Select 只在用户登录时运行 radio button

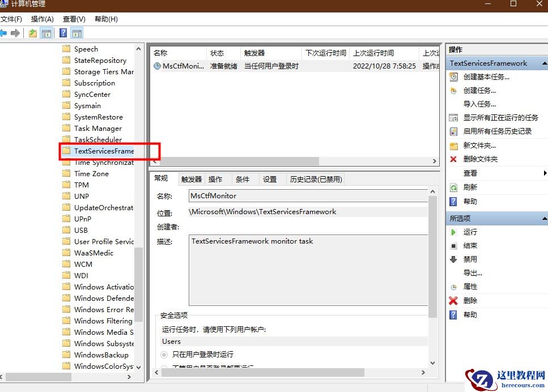pyautogui.click(x=164, y=355)
